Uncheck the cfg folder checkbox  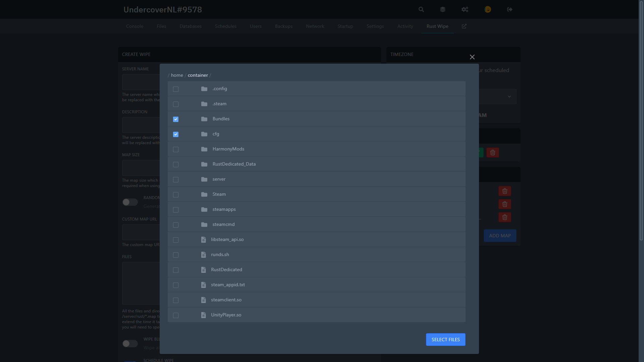(x=176, y=134)
